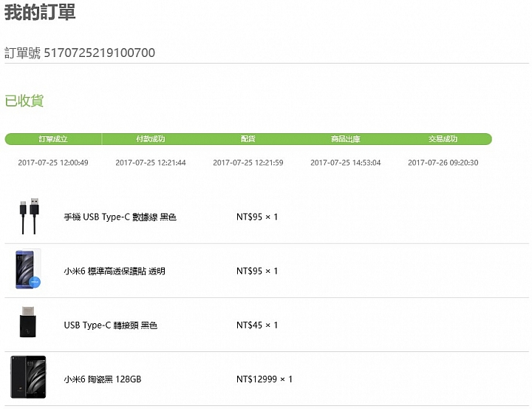532x409 pixels.
Task: Select the 付款成功 progress step
Action: pos(151,139)
